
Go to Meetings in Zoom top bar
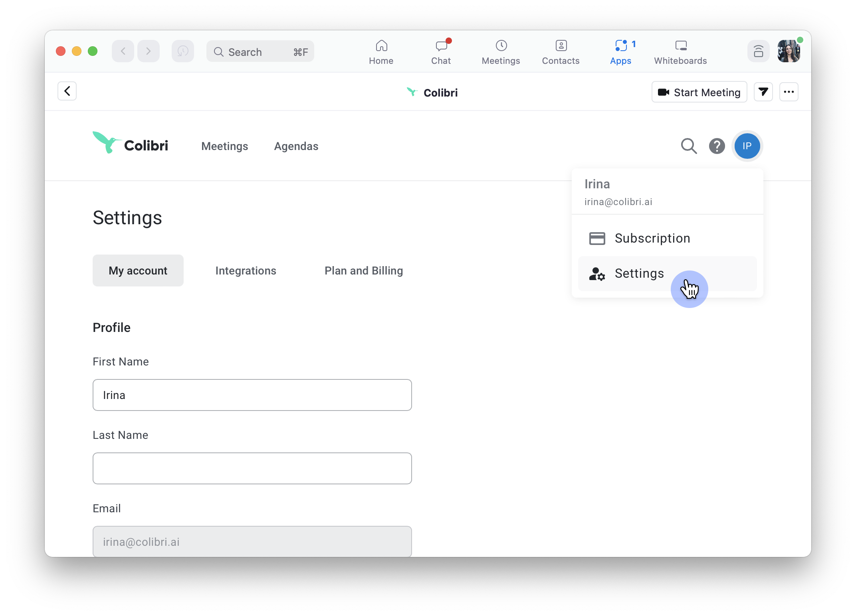coord(501,52)
